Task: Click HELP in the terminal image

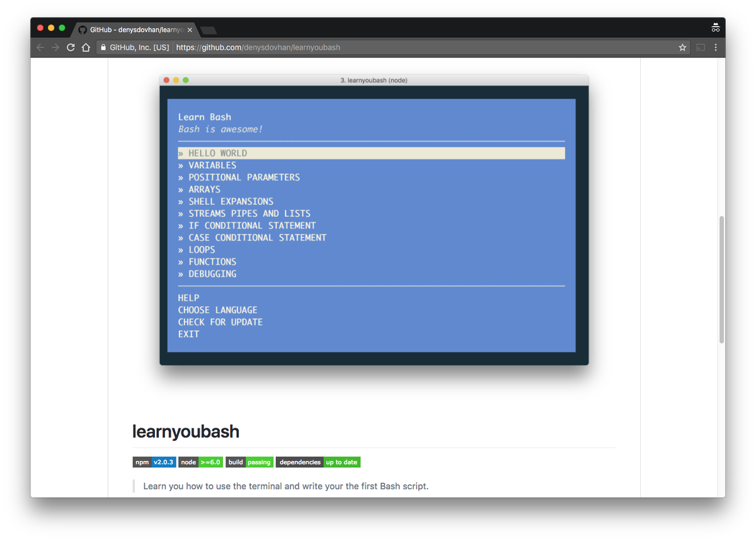Action: [x=188, y=298]
